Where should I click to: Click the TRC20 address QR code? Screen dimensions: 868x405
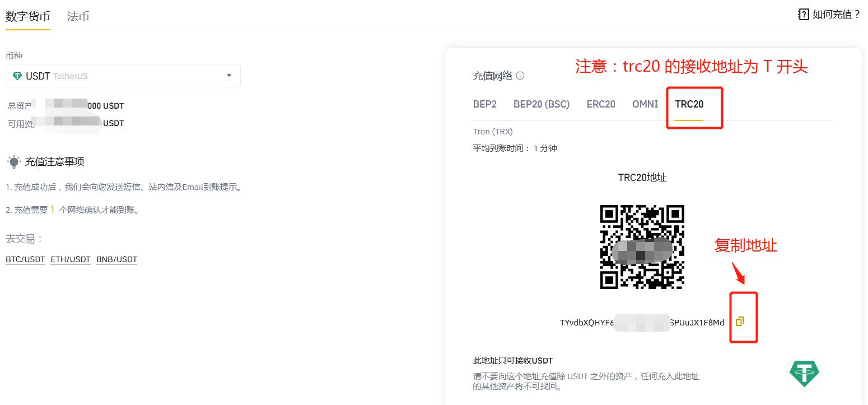pyautogui.click(x=642, y=246)
